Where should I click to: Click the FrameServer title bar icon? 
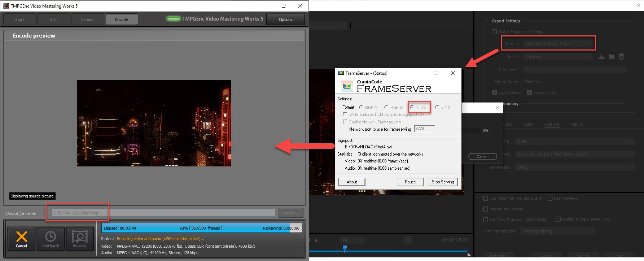(x=341, y=73)
